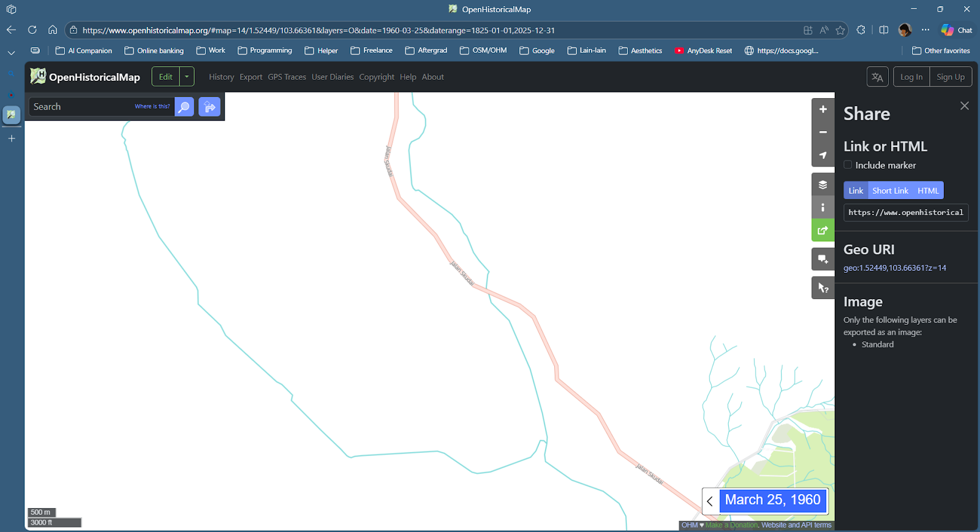Screen dimensions: 980x532
Task: Add this page to favorites
Action: 840,30
